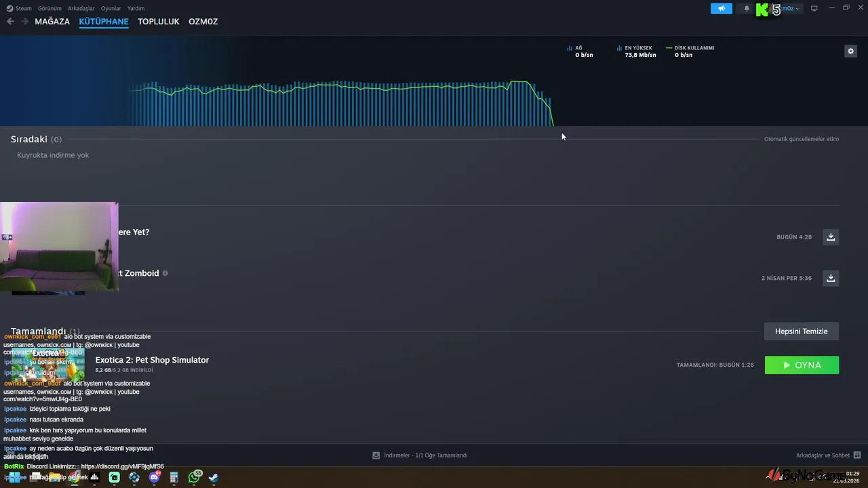This screenshot has width=868, height=488.
Task: Open the Görünüm menu
Action: pyautogui.click(x=50, y=8)
